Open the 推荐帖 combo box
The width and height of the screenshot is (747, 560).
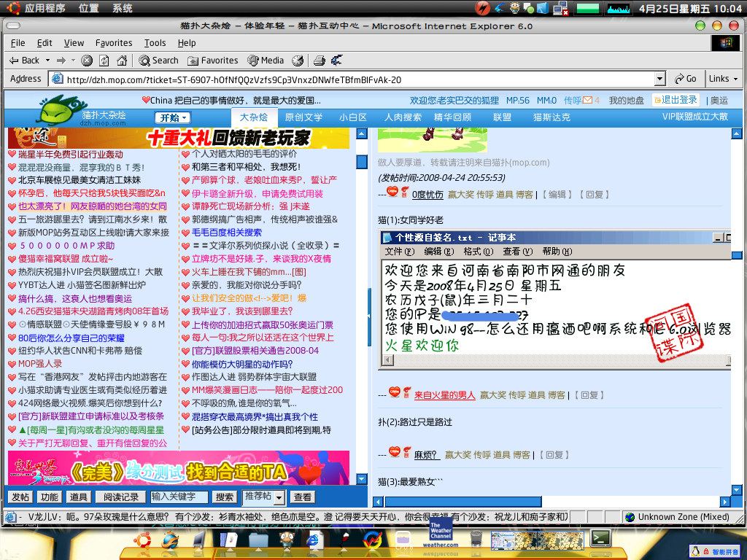point(264,497)
